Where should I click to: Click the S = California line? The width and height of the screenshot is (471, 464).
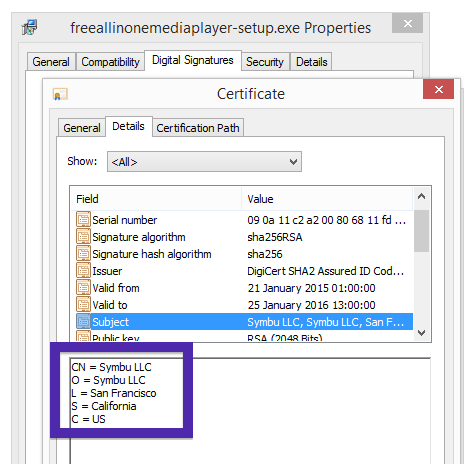click(104, 406)
